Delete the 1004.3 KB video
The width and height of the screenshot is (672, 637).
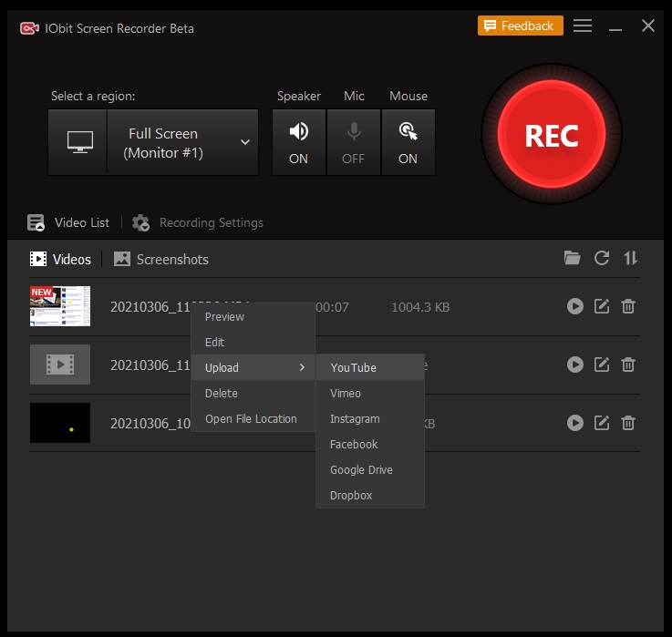click(x=628, y=306)
